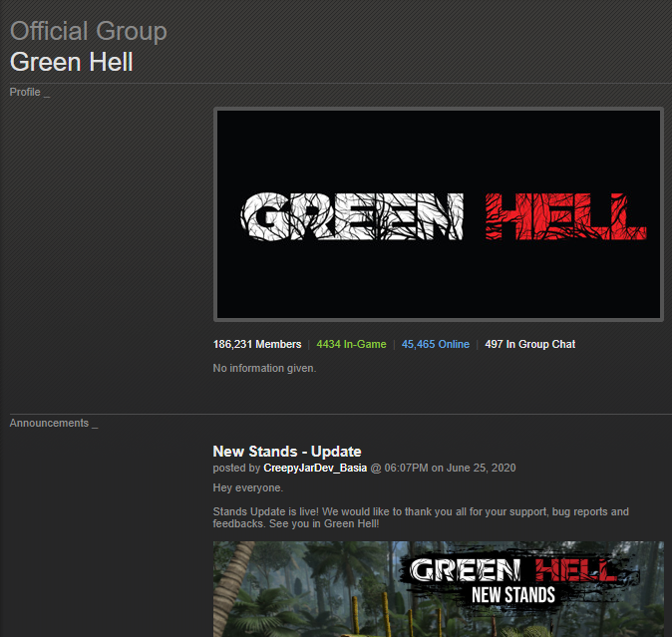Click the 4434 In-Game count
The width and height of the screenshot is (672, 637).
tap(351, 344)
